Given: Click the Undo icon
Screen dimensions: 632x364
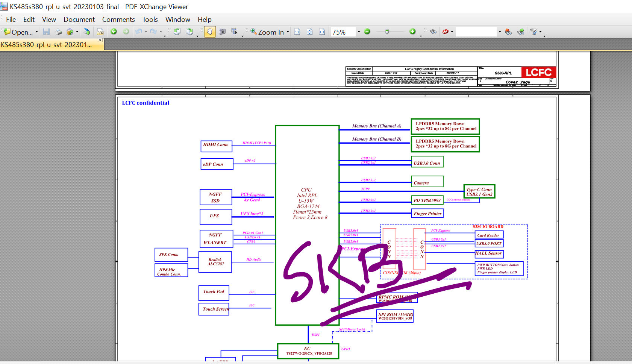Looking at the screenshot, I should (139, 32).
